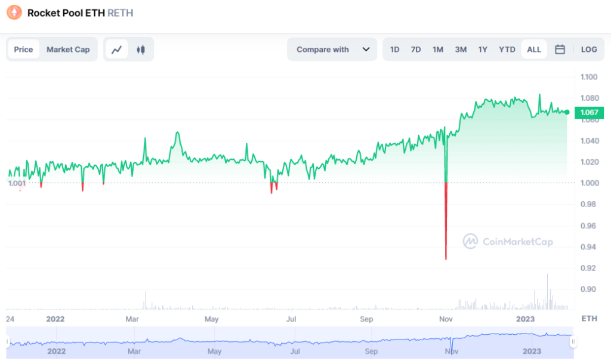Click the green endpoint dot on price line
Screen dimensions: 611x364
click(567, 112)
